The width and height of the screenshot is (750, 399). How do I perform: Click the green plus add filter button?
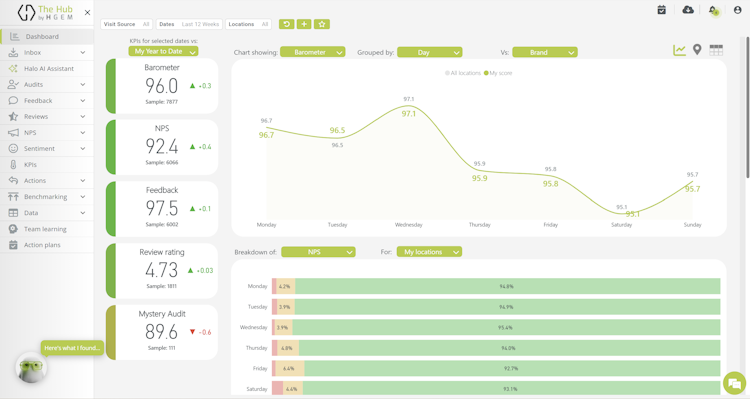(304, 24)
